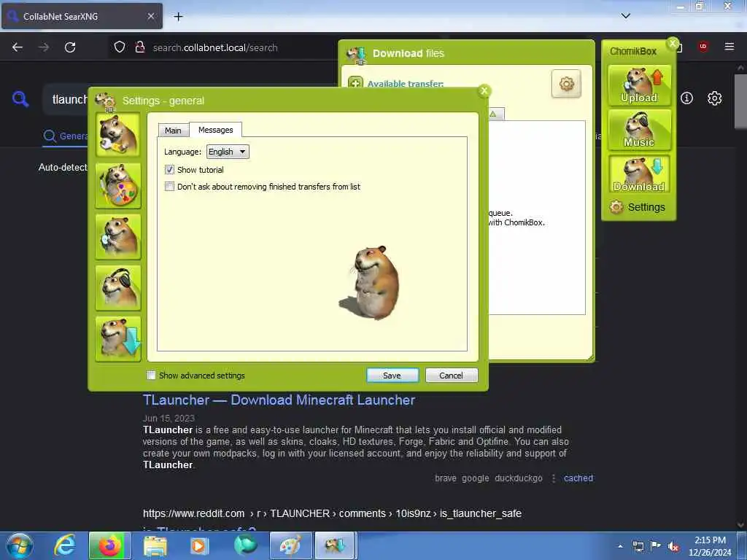This screenshot has width=747, height=560.
Task: Close the CollabNet SearXNG tab
Action: [x=151, y=16]
